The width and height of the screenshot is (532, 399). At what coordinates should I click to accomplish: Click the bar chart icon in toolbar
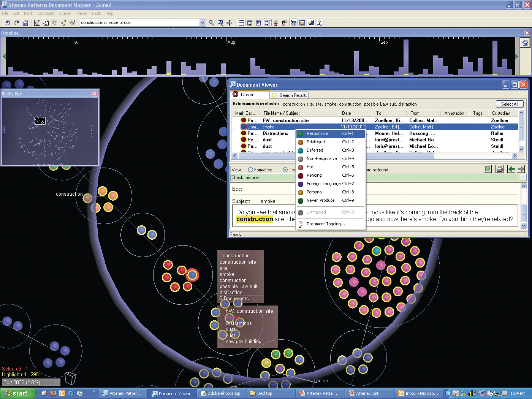tap(311, 23)
